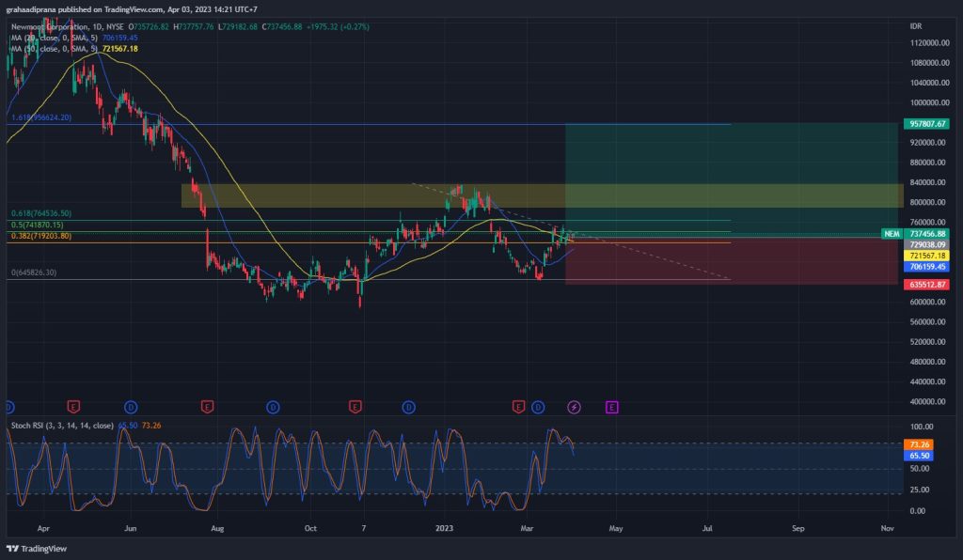This screenshot has width=963, height=560.
Task: Select the 0.5(741870.15) Fibonacci label
Action: (x=37, y=226)
